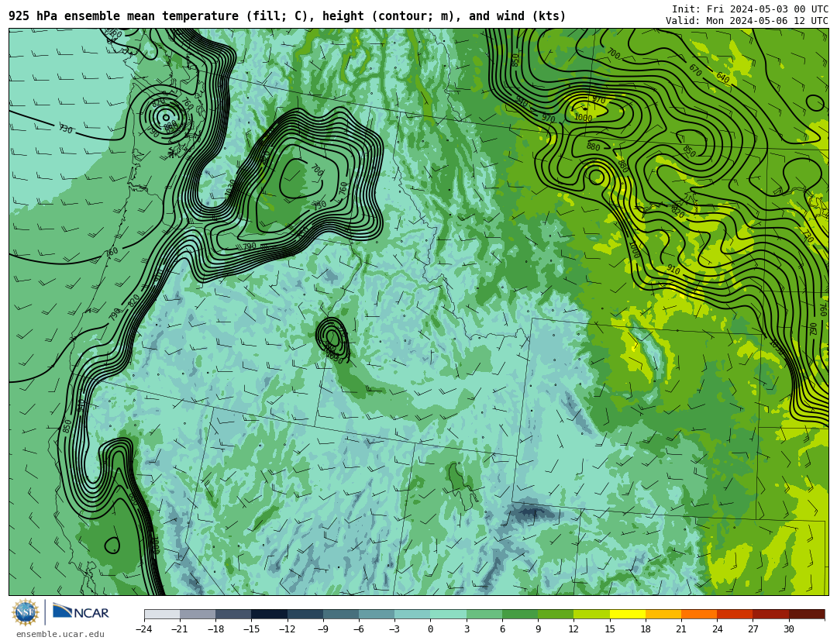
Task: Click the 700 contour label in the closed low
Action: [317, 170]
